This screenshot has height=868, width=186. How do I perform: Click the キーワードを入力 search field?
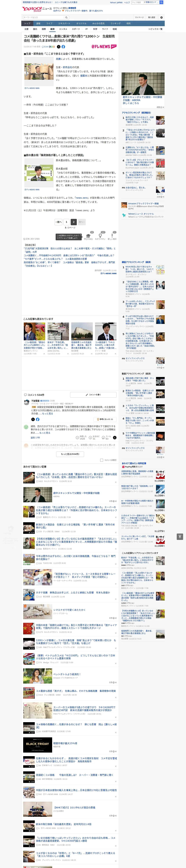click(43, 18)
